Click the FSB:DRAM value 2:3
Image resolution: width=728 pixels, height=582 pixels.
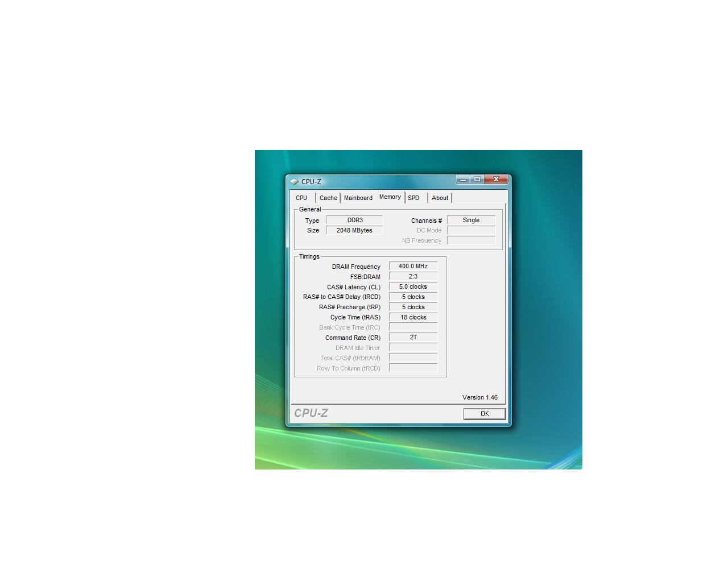click(x=413, y=276)
